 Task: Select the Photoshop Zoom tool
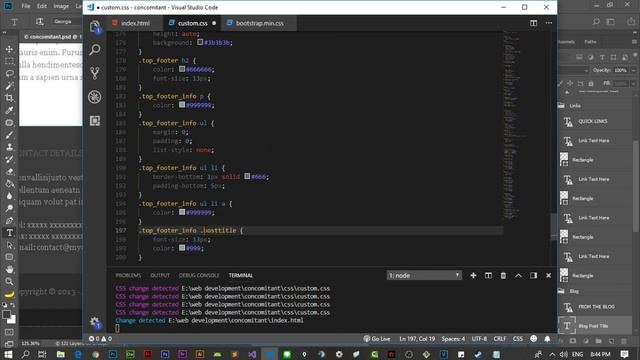tap(9, 282)
